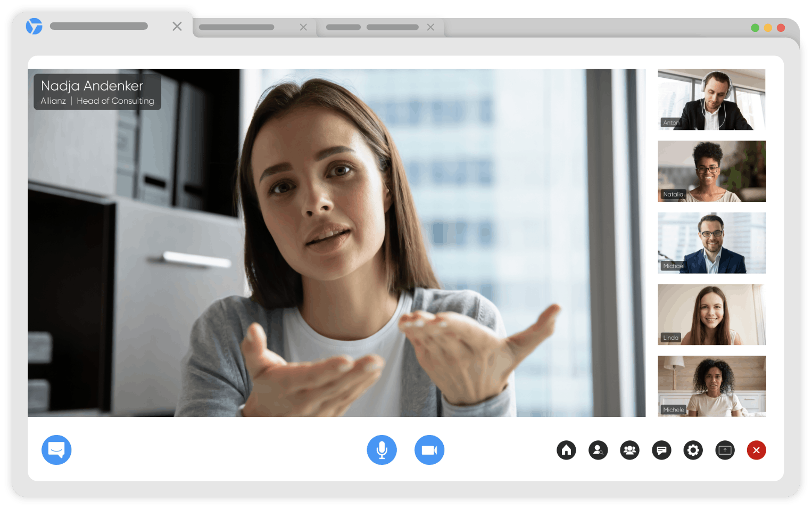This screenshot has width=812, height=509.
Task: Select Linda's video thumbnail
Action: (712, 315)
